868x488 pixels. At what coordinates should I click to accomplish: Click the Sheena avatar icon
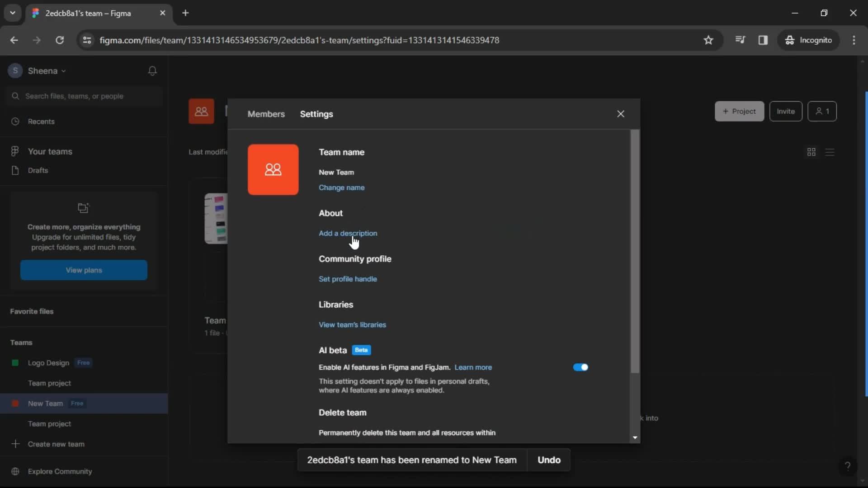[15, 71]
